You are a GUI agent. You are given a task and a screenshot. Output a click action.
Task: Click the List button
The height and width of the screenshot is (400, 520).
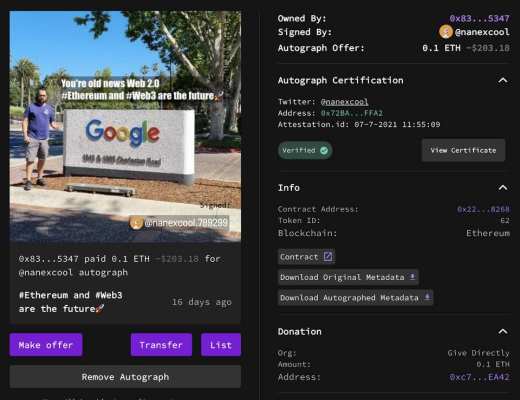221,345
